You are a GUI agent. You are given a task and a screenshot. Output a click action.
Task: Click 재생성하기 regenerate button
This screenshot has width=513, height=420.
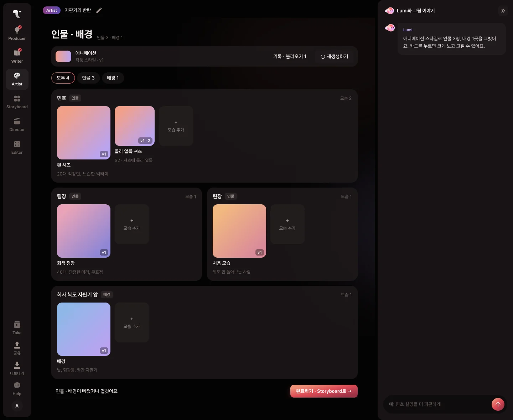pyautogui.click(x=334, y=57)
